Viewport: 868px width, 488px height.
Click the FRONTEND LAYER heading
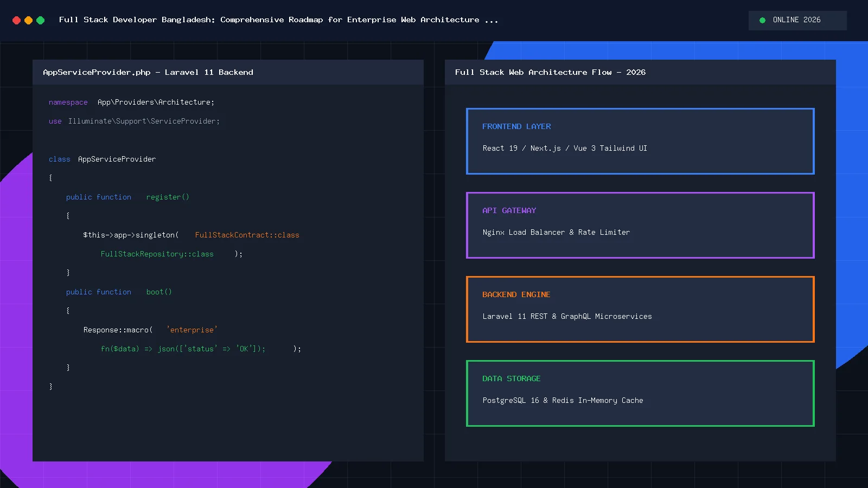point(516,126)
